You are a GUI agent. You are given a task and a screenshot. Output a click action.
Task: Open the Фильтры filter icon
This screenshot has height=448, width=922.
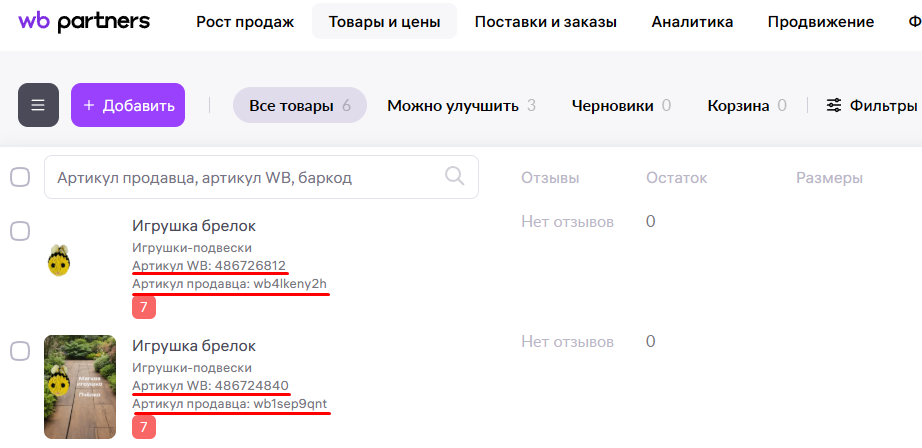point(834,105)
